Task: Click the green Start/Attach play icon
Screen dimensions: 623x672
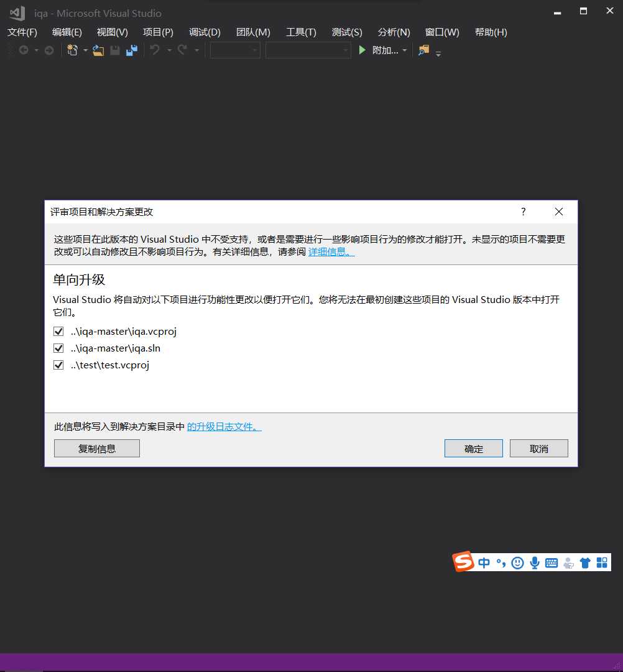Action: point(362,50)
